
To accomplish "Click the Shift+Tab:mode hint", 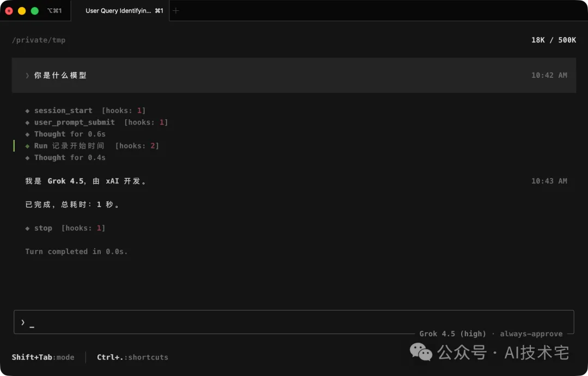I will [x=43, y=357].
